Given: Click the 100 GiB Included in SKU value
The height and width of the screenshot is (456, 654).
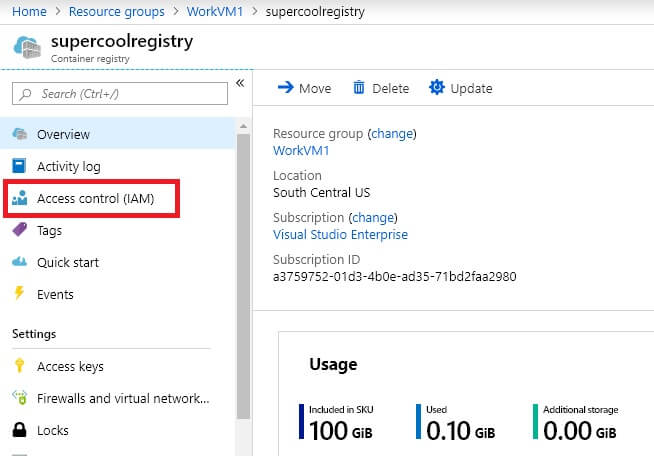Looking at the screenshot, I should tap(341, 431).
